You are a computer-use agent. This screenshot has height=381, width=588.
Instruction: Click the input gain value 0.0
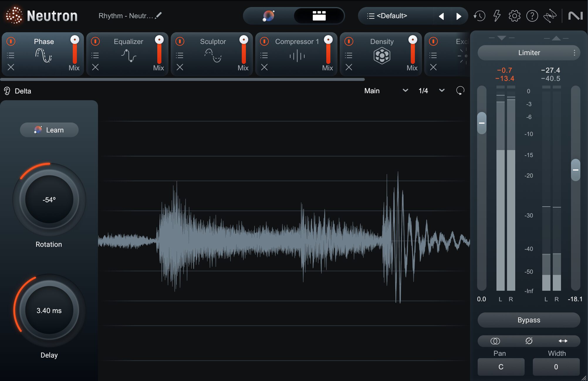point(481,299)
